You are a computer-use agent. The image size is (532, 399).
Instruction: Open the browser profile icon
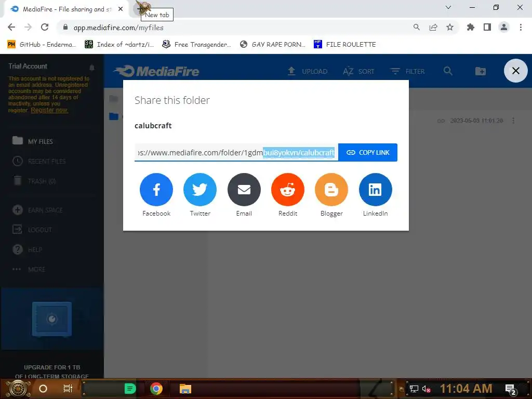click(504, 27)
